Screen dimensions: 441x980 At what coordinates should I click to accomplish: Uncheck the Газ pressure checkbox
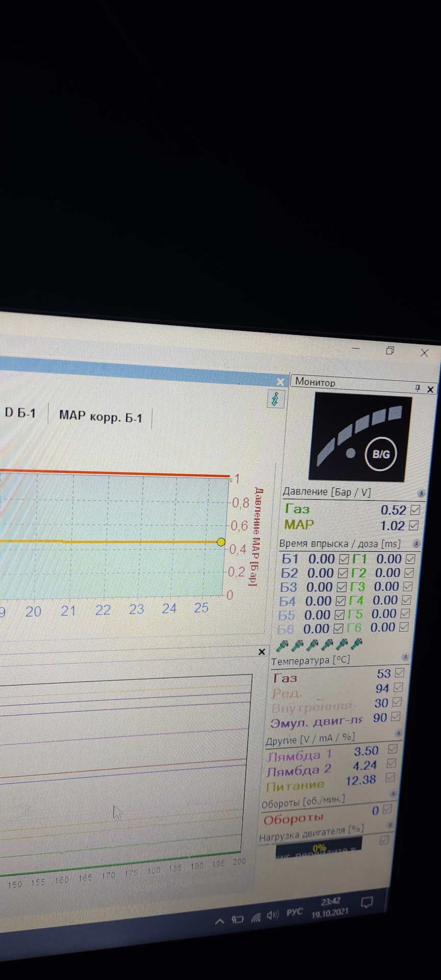click(x=415, y=510)
